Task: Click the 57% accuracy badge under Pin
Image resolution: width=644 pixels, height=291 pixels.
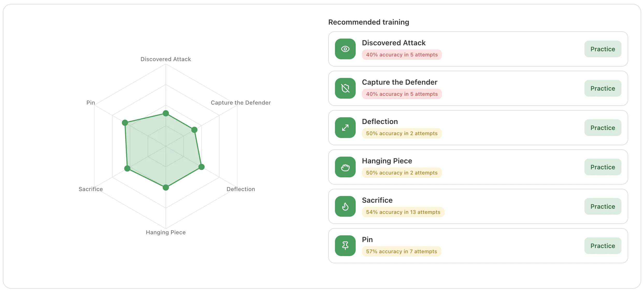Action: click(401, 251)
